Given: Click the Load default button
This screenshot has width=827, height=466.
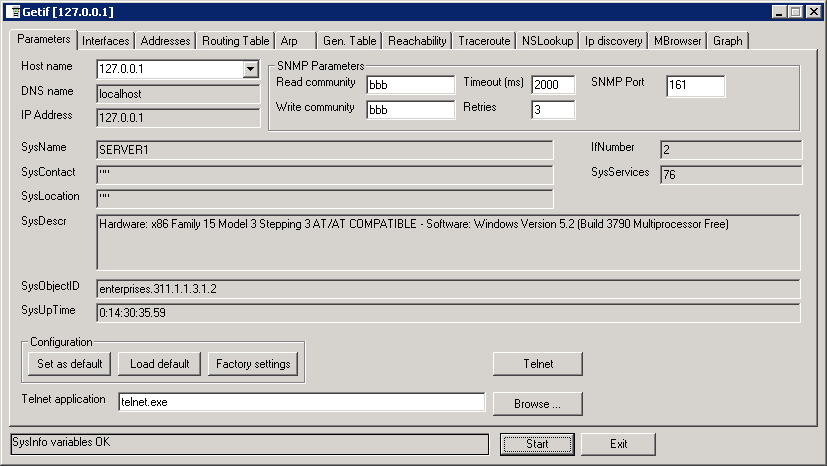Looking at the screenshot, I should [x=159, y=363].
